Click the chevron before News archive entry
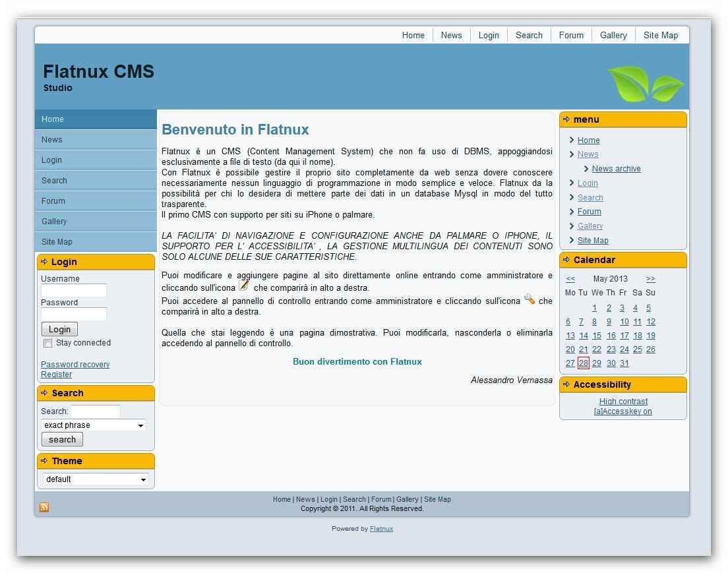Image resolution: width=728 pixels, height=573 pixels. point(586,169)
